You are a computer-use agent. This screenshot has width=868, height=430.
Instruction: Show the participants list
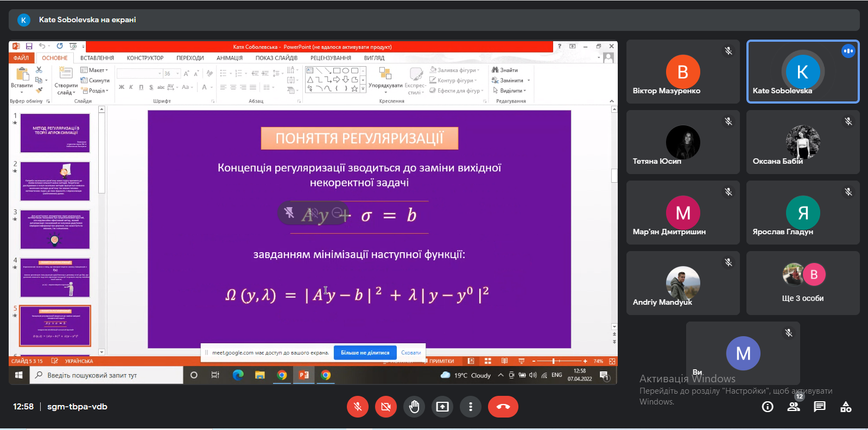[794, 407]
